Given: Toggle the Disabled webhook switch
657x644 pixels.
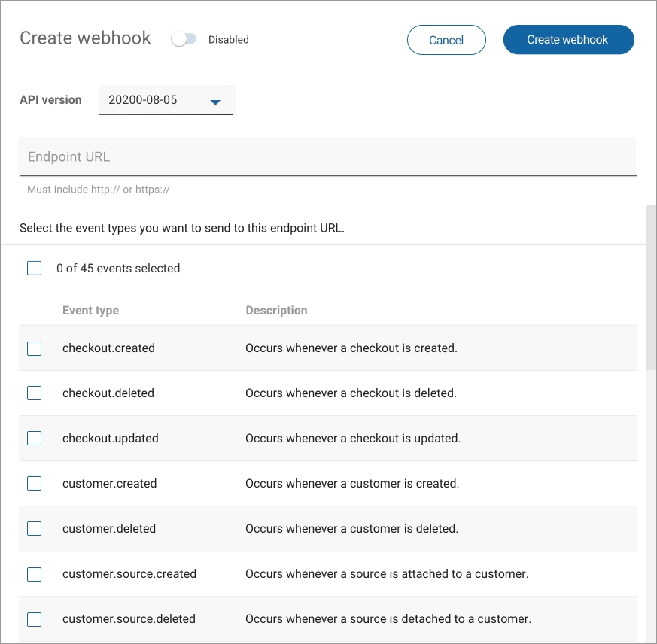Looking at the screenshot, I should pos(184,39).
